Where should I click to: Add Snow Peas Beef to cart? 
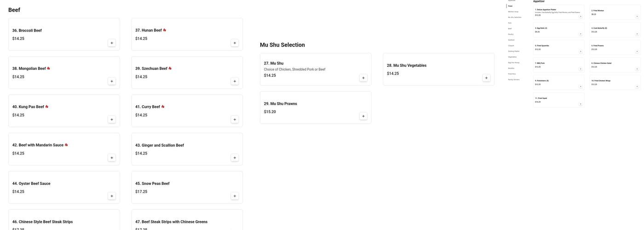click(x=235, y=196)
